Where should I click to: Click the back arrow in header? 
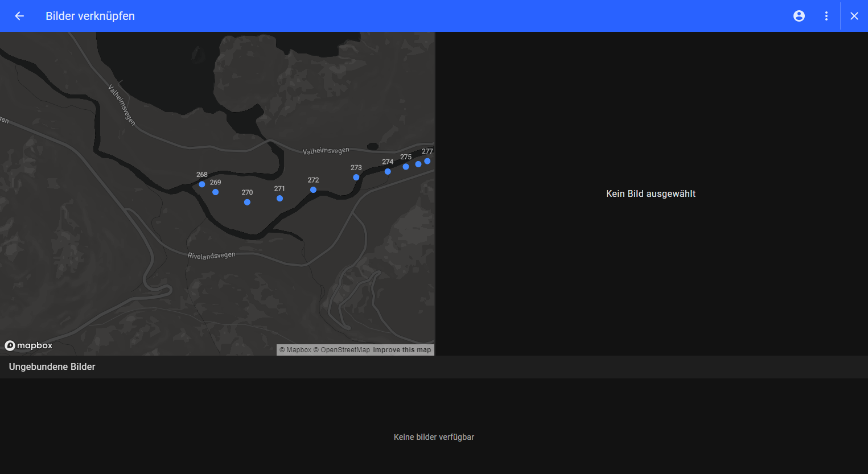click(19, 16)
